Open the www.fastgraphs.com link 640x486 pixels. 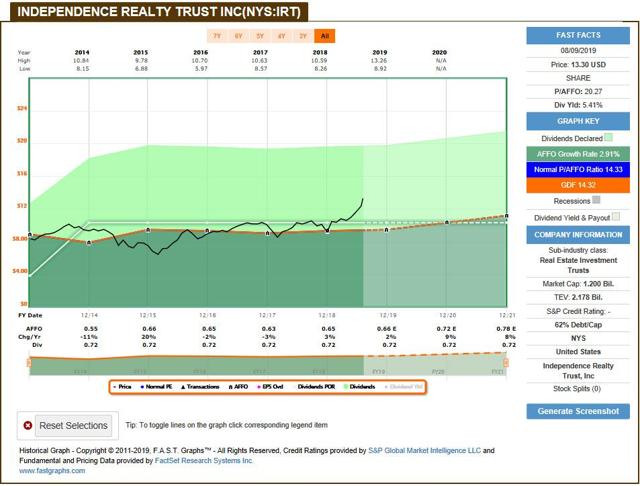coord(52,471)
